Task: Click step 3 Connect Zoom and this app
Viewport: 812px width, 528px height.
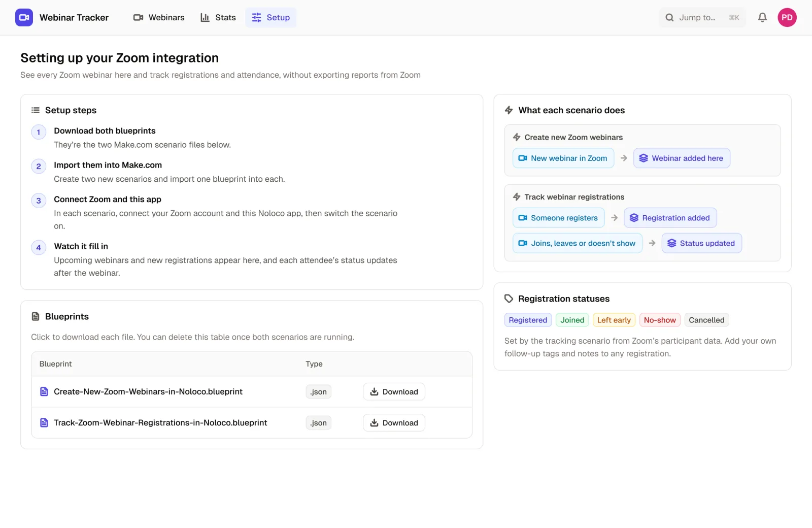Action: tap(108, 199)
